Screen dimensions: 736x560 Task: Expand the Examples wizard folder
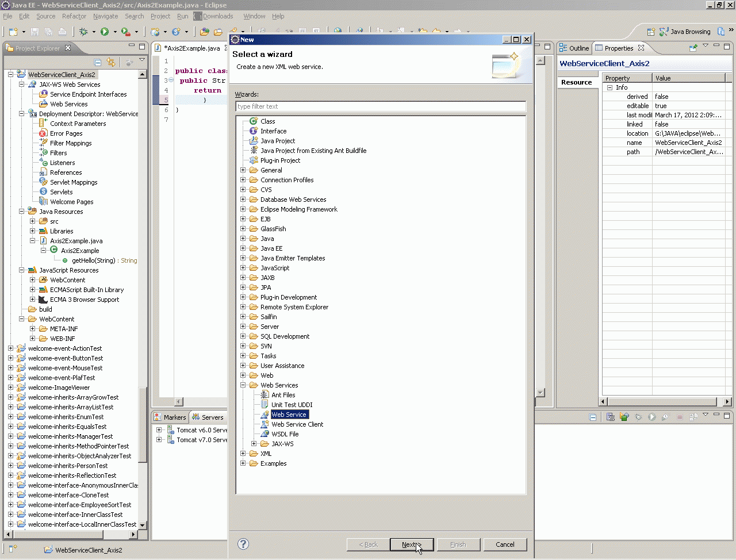coord(243,463)
